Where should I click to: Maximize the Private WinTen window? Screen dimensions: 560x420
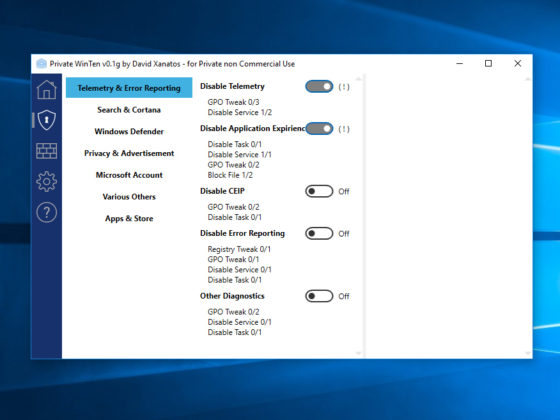[x=488, y=64]
